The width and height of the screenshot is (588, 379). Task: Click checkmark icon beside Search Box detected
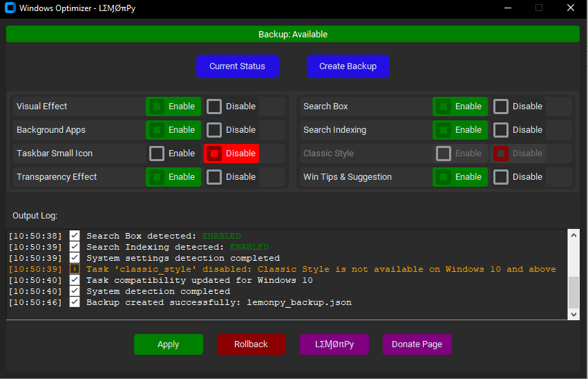coord(75,236)
